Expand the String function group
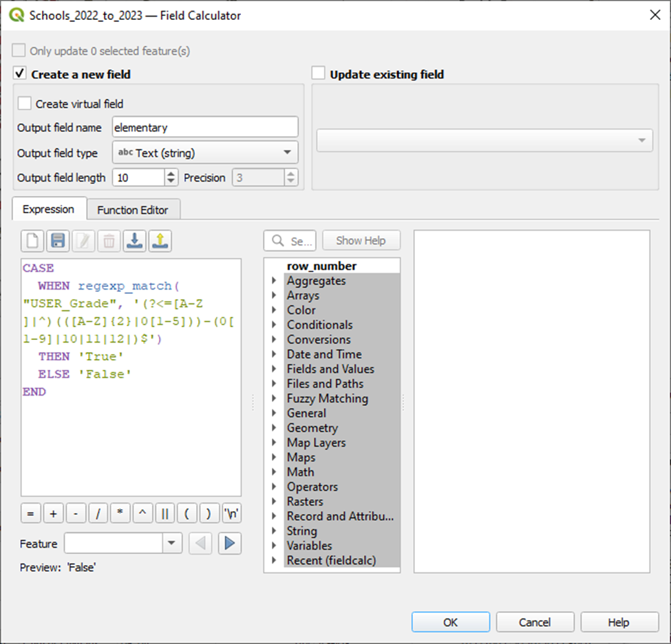The image size is (671, 644). click(x=274, y=531)
